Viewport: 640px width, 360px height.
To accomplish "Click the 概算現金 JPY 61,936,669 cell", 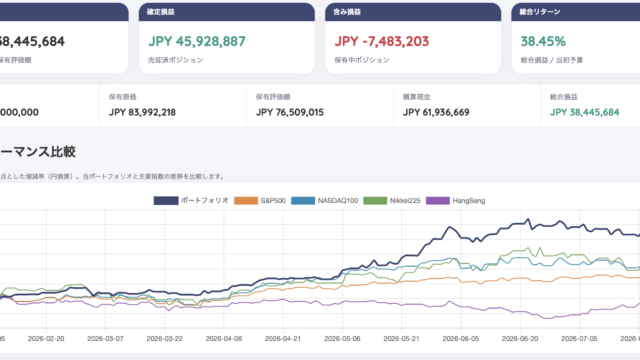I will [467, 106].
